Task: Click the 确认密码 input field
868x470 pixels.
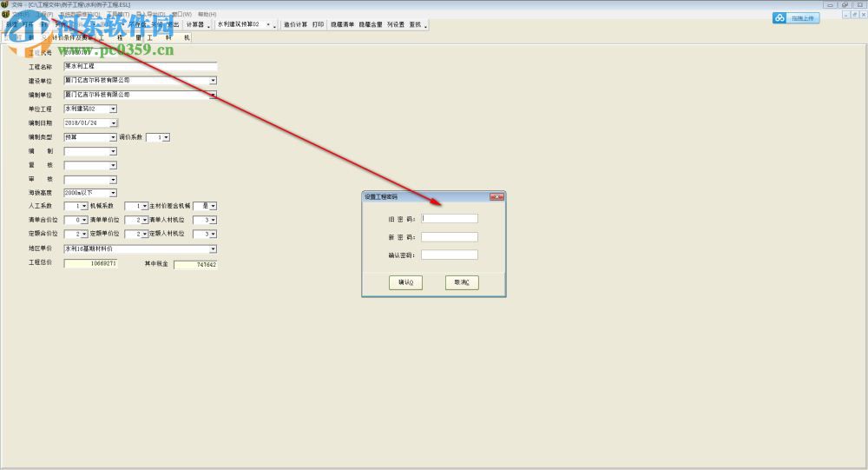Action: tap(449, 255)
